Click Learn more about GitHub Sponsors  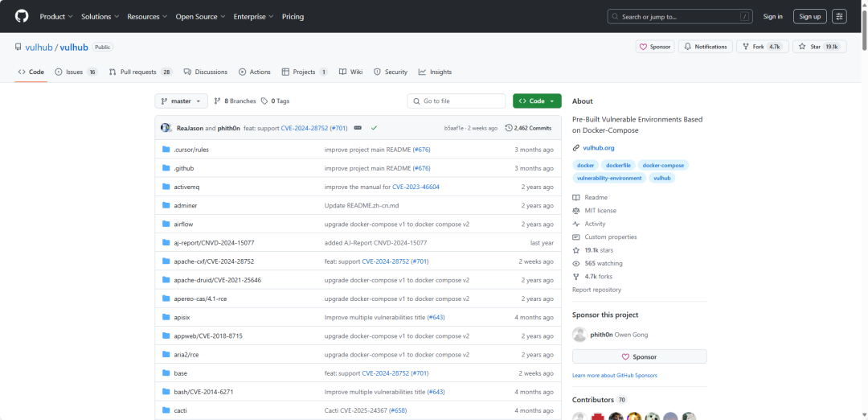(x=615, y=376)
